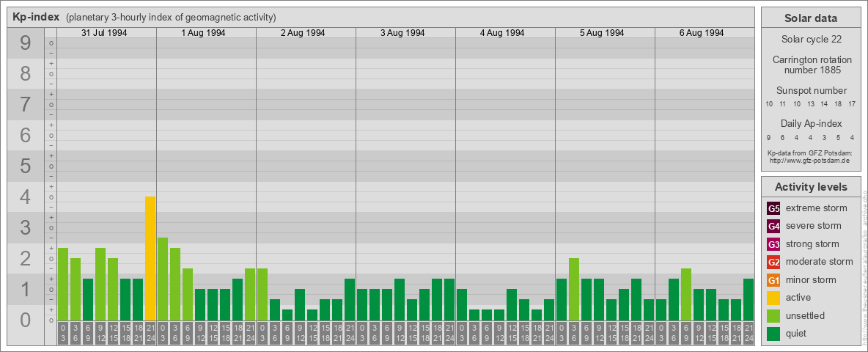
Task: Click the 1 Aug 21-24 unsettled bar
Action: click(250, 295)
